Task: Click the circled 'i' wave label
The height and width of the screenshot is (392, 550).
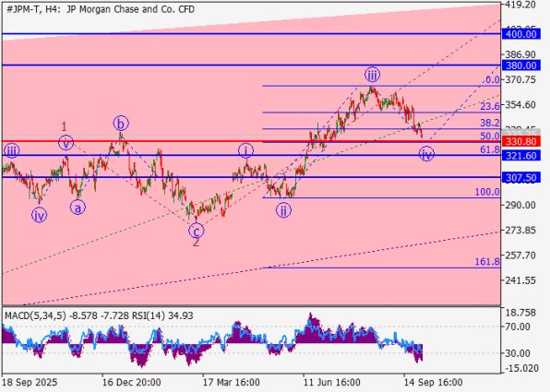Action: (x=245, y=151)
